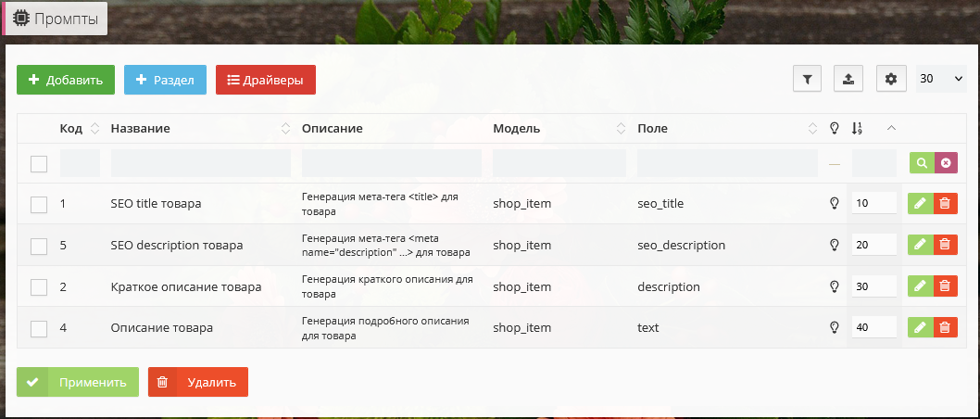Image resolution: width=980 pixels, height=419 pixels.
Task: Click the field value text
Action: point(648,328)
